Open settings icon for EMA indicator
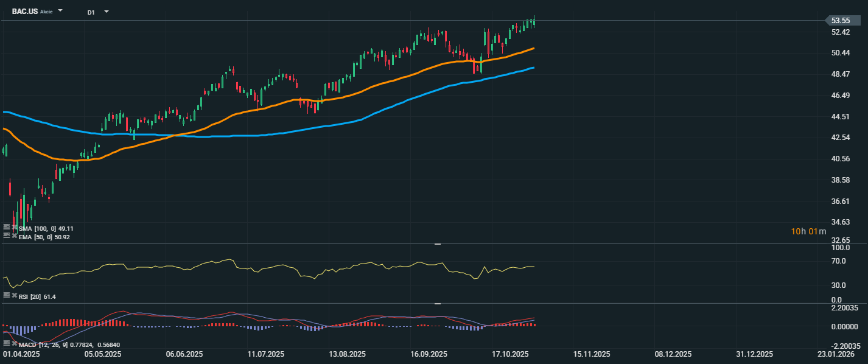 click(x=6, y=236)
